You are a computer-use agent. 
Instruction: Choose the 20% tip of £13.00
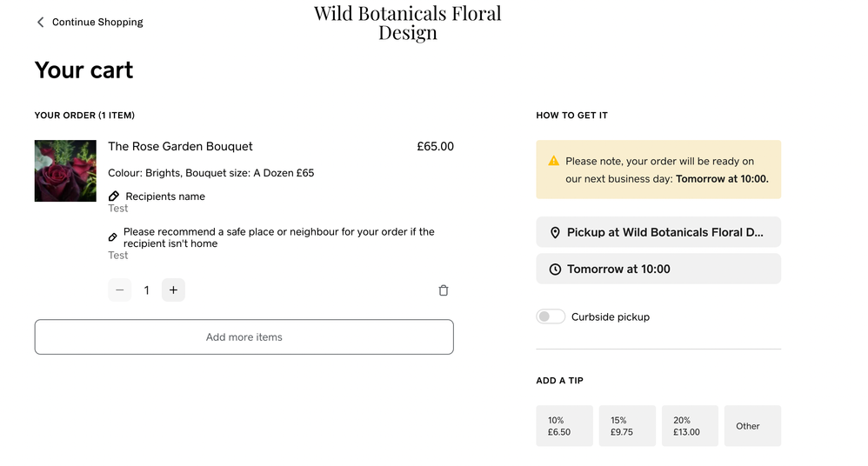point(690,426)
